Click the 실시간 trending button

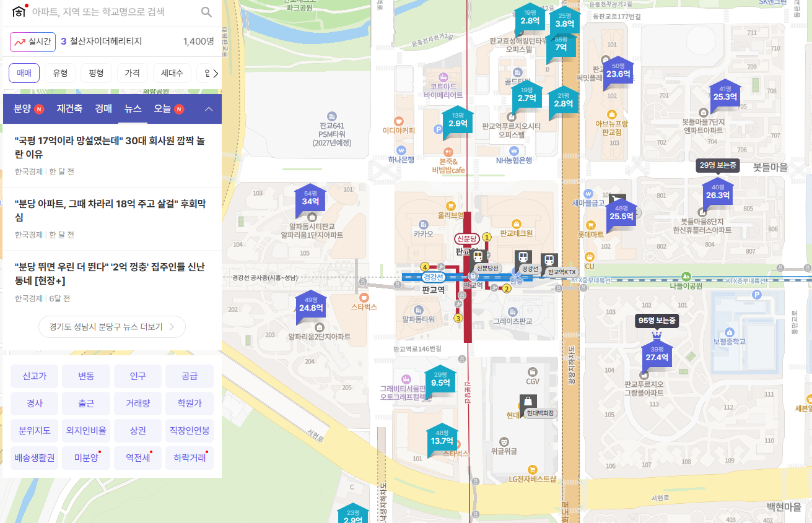coord(33,42)
